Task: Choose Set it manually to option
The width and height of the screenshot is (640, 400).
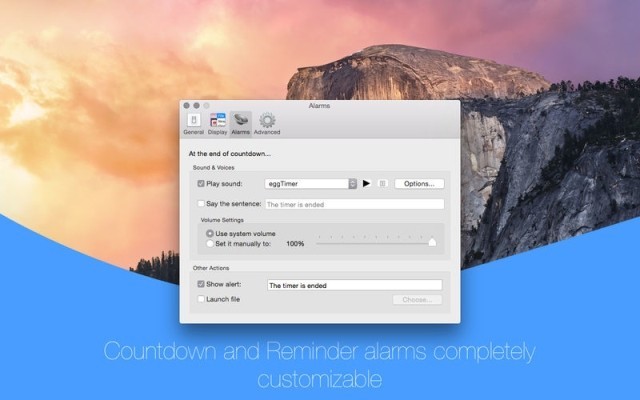Action: point(209,243)
